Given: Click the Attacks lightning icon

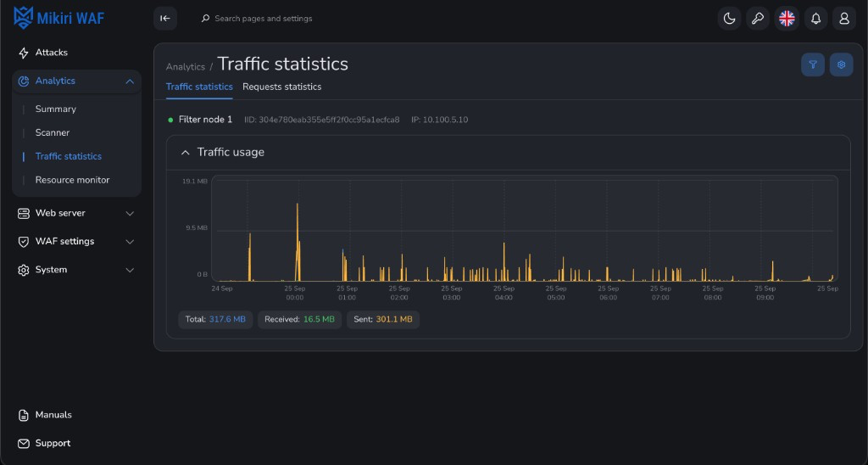Looking at the screenshot, I should pos(23,53).
